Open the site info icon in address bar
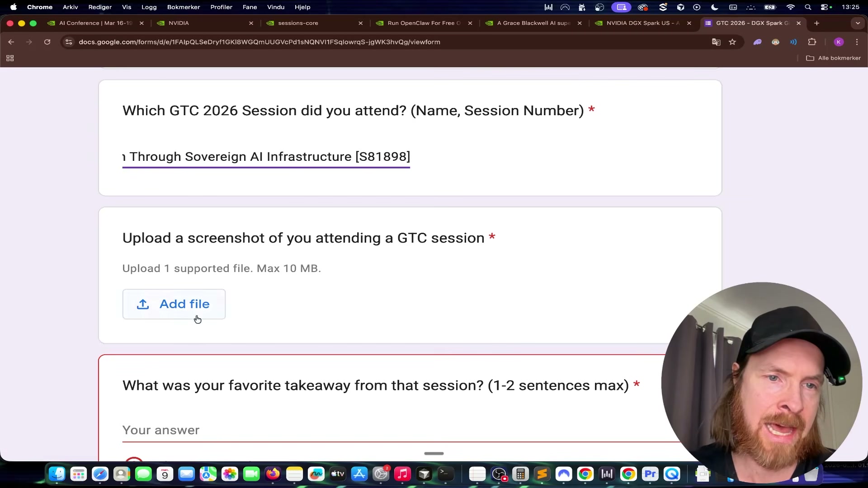Screen dimensions: 868x488 point(69,42)
